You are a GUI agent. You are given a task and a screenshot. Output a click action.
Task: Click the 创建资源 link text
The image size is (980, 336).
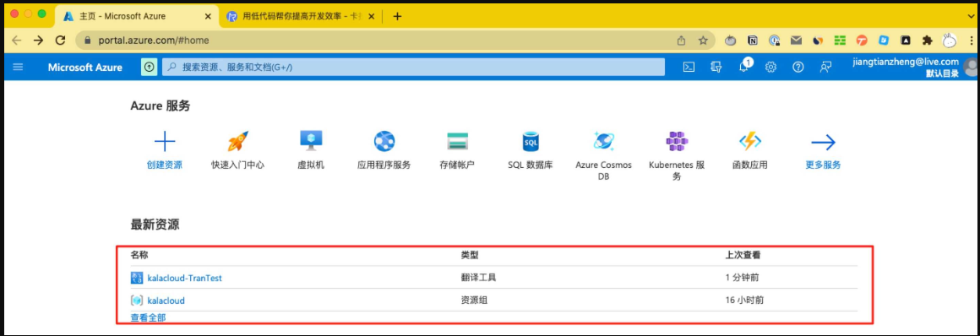[x=165, y=165]
